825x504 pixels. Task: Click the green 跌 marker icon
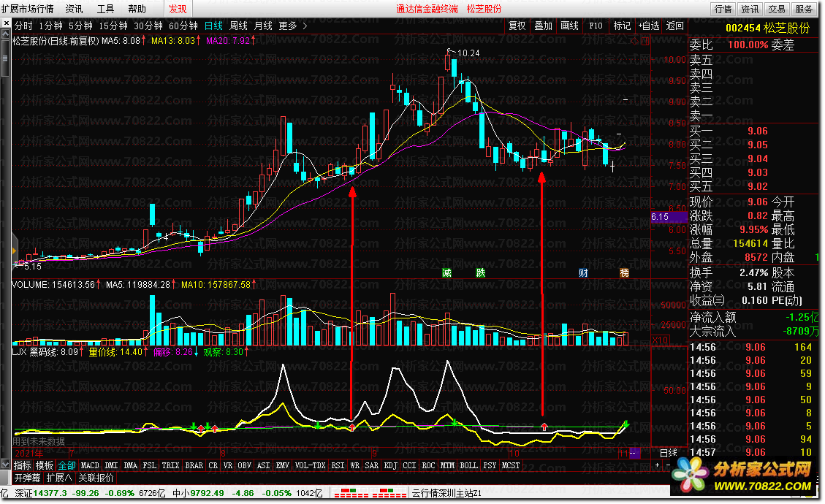pyautogui.click(x=480, y=272)
